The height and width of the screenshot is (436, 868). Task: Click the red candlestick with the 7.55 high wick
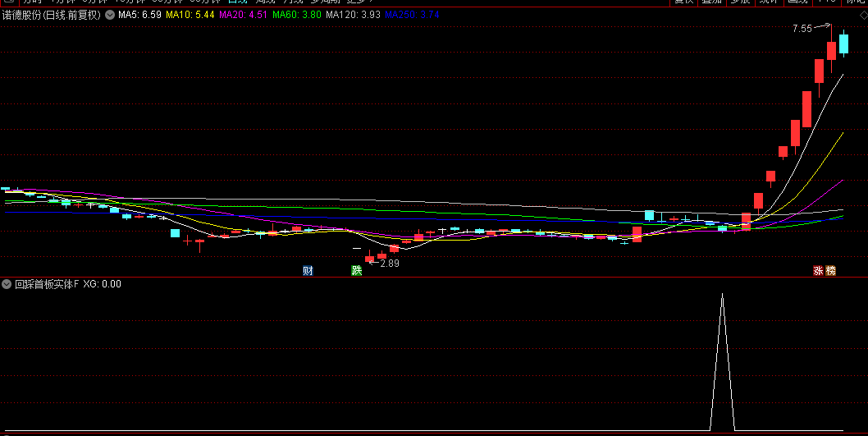coord(831,50)
